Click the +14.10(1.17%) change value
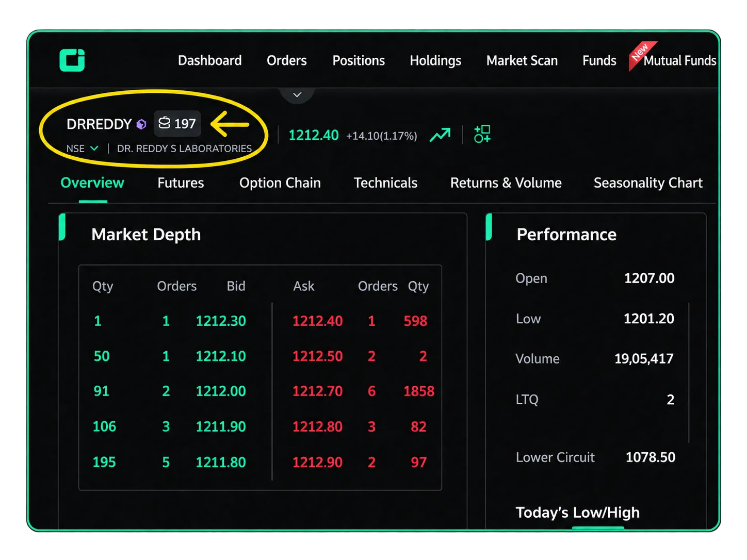The image size is (747, 560). (x=381, y=136)
